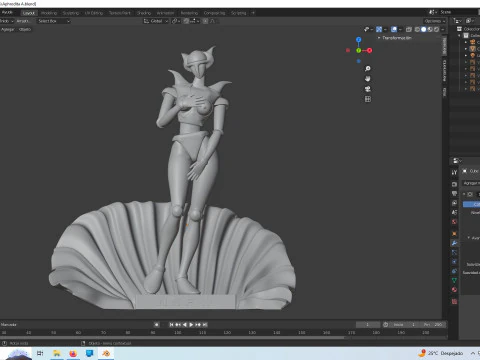480x360 pixels.
Task: Open the Physics properties tab icon
Action: (454, 262)
